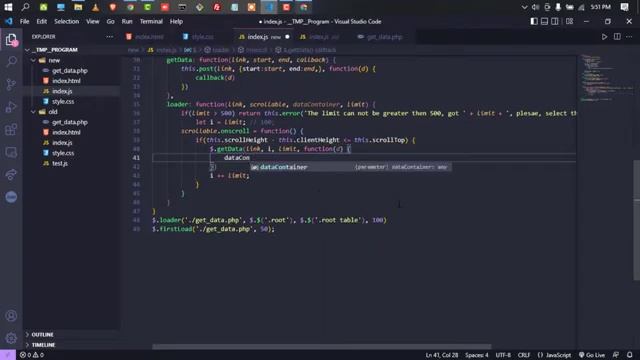
Task: Accept the dataContainer autocomplete suggestion
Action: pos(351,167)
